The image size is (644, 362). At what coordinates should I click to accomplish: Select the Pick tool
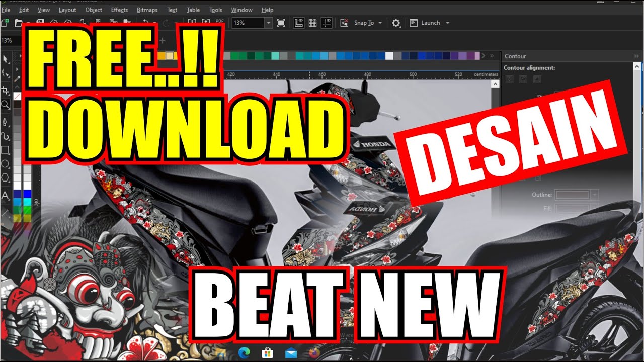[6, 60]
